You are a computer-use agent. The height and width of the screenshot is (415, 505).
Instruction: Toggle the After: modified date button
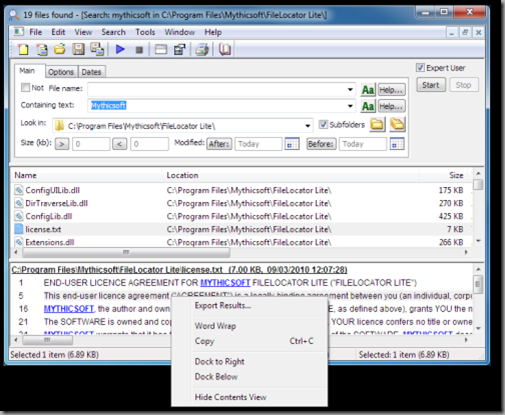(219, 144)
